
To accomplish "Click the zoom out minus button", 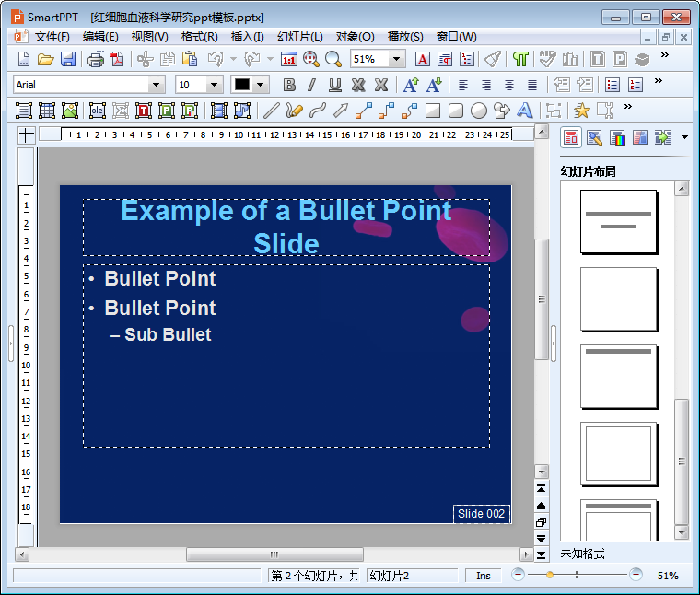I will coord(518,575).
